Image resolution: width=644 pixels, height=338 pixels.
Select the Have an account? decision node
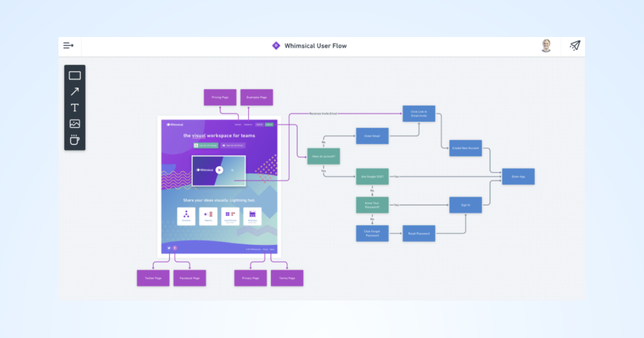coord(324,156)
